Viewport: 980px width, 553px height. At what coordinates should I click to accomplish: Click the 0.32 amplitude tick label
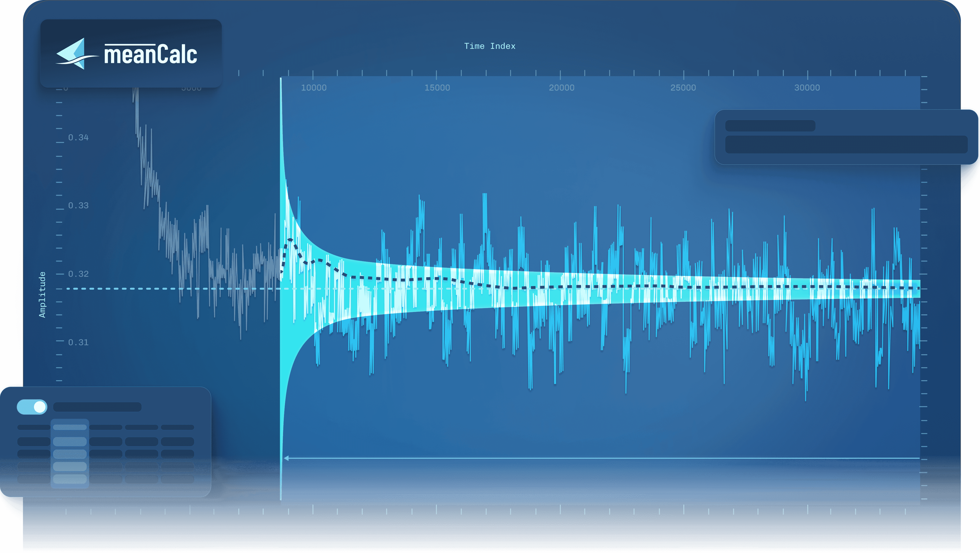pos(78,274)
